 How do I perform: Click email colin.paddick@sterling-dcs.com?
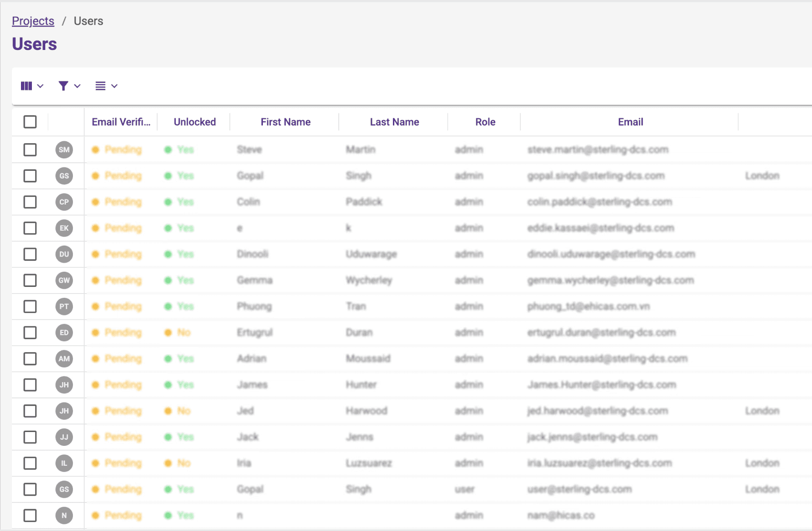coord(600,202)
